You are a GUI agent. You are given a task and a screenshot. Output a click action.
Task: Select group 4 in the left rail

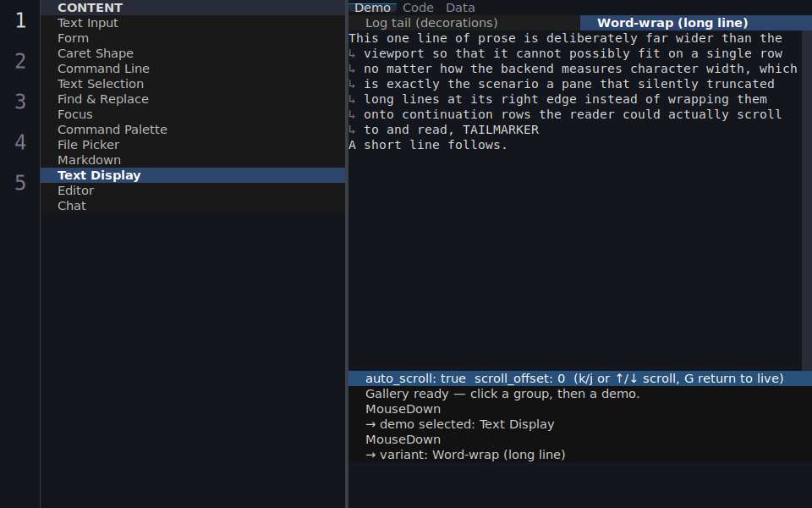click(20, 141)
